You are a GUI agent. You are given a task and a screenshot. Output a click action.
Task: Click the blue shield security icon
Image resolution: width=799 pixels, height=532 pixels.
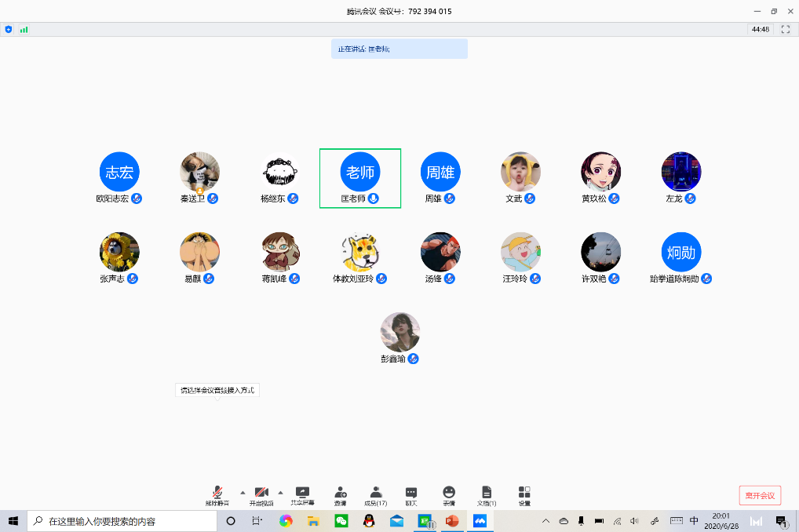click(9, 29)
